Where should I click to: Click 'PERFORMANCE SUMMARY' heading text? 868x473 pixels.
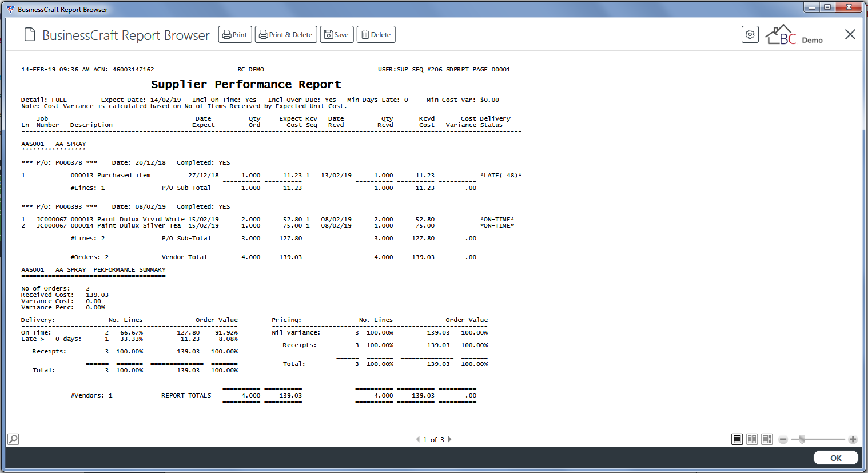point(130,270)
